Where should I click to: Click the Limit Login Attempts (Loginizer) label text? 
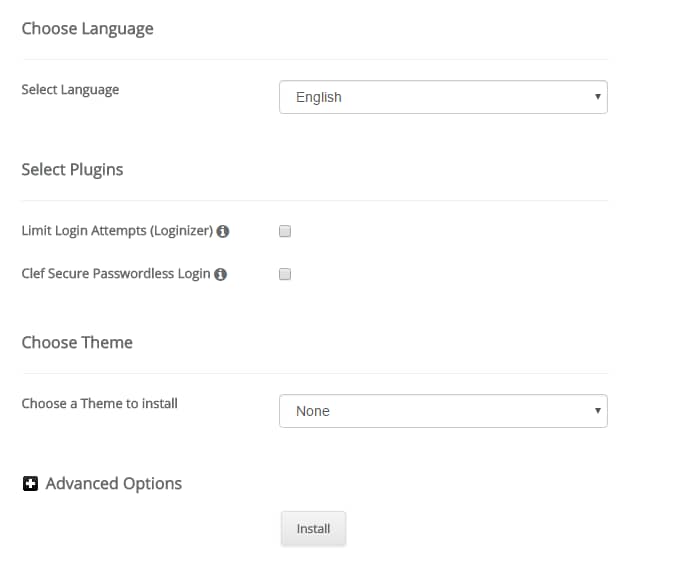click(117, 231)
